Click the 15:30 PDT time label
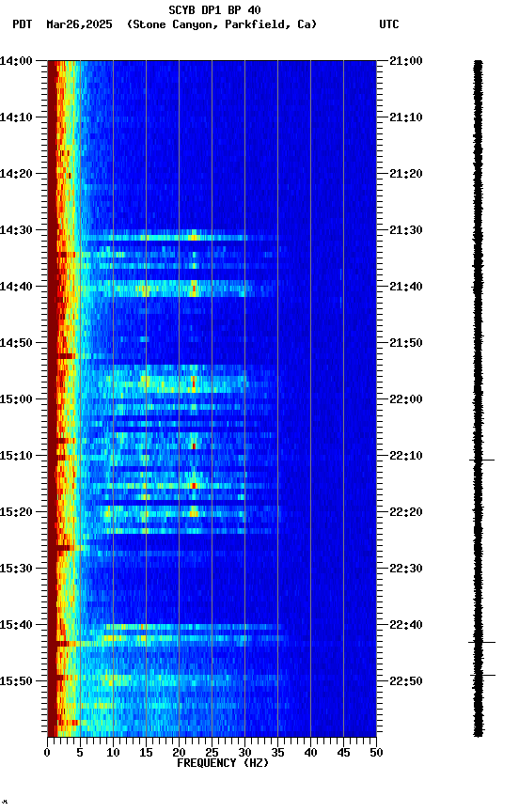This screenshot has height=812, width=519. click(x=16, y=569)
